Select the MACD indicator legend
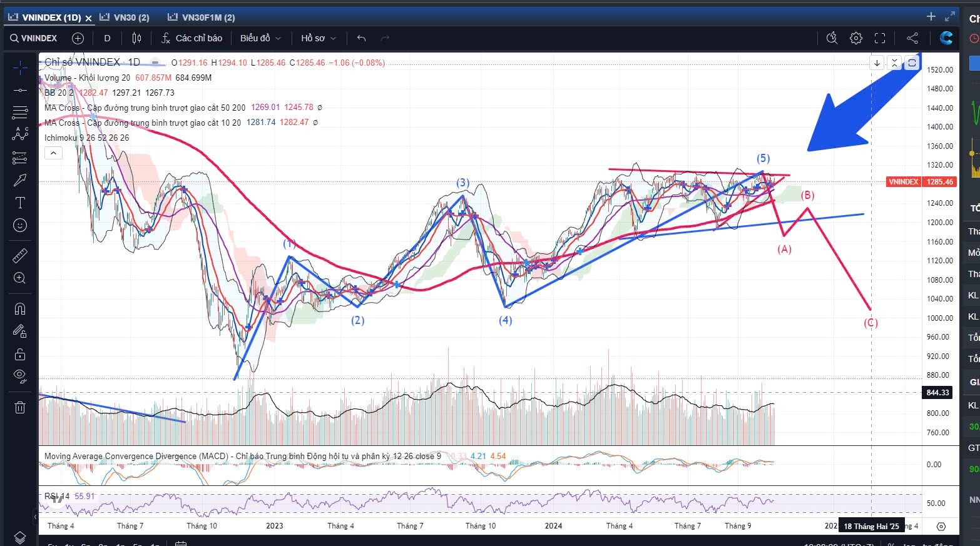 coord(243,456)
